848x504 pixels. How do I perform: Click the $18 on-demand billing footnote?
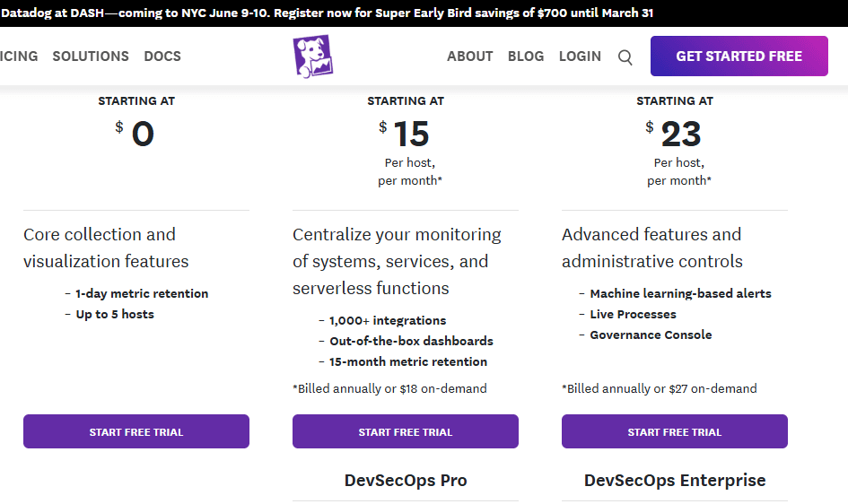(x=389, y=388)
